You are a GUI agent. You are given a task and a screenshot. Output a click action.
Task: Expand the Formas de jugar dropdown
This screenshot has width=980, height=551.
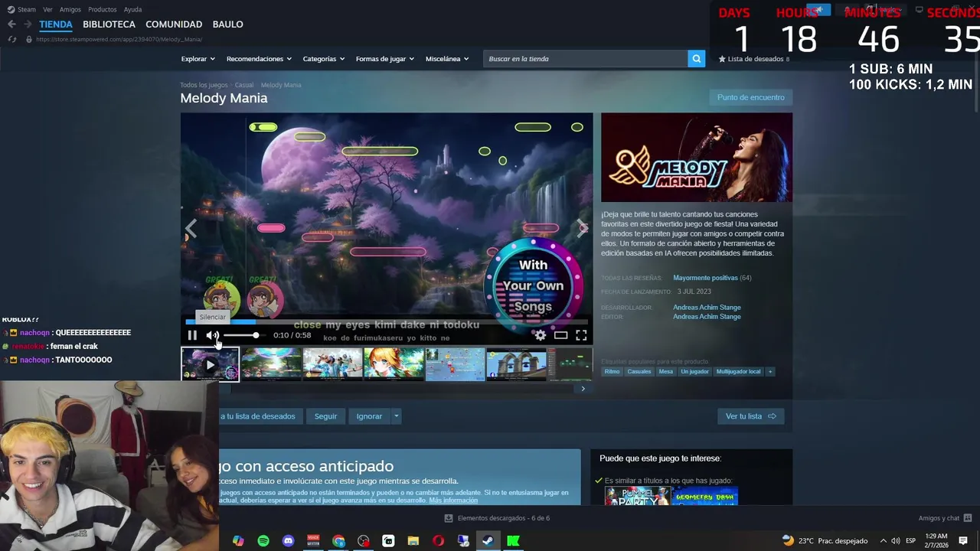(384, 59)
